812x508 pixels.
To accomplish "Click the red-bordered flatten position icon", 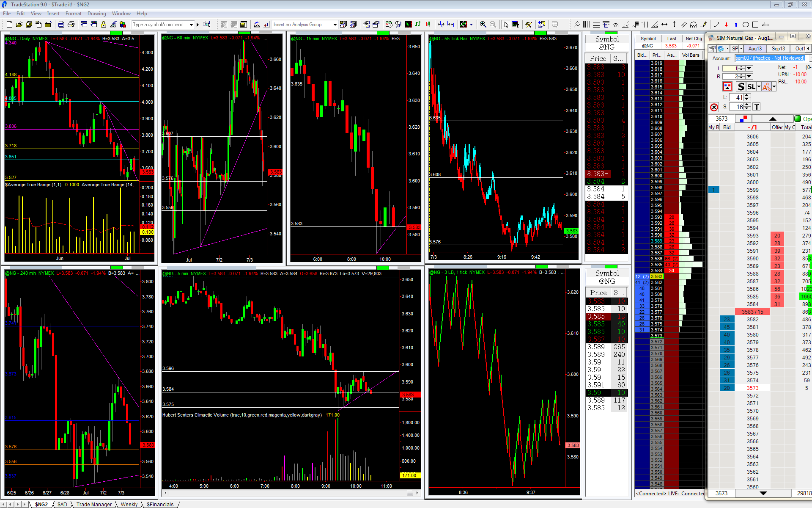I will click(727, 87).
